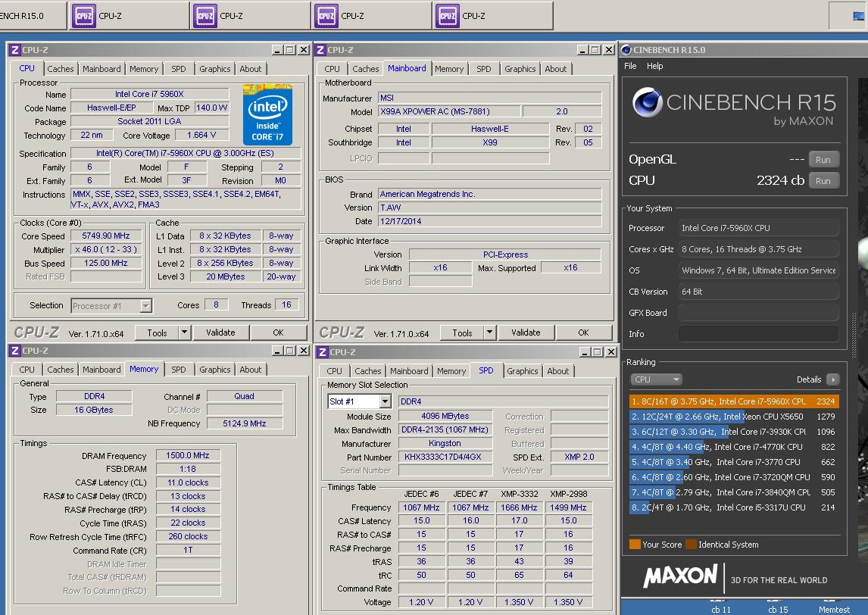This screenshot has width=868, height=615.
Task: Click the Intel Core i7 logo badge
Action: click(x=267, y=114)
